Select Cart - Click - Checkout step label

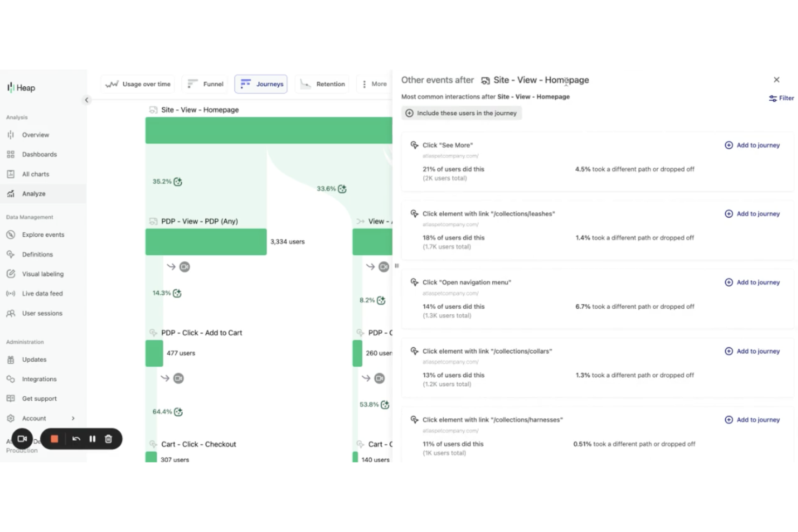point(198,444)
